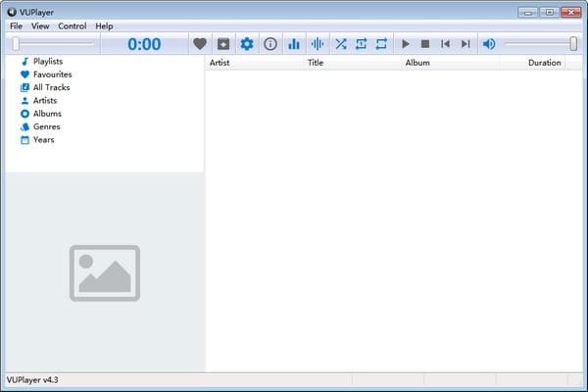Skip to the next track
The height and width of the screenshot is (392, 588).
[x=465, y=44]
